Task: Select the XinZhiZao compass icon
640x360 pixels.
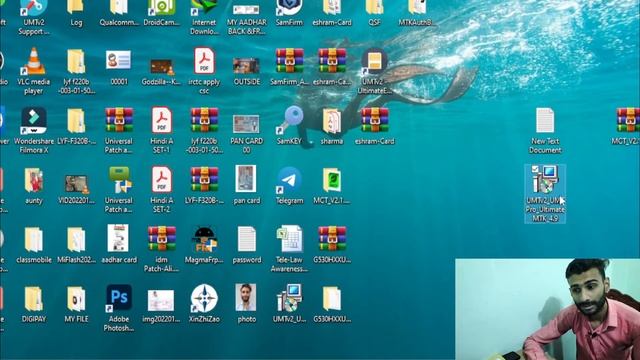Action: click(x=204, y=299)
